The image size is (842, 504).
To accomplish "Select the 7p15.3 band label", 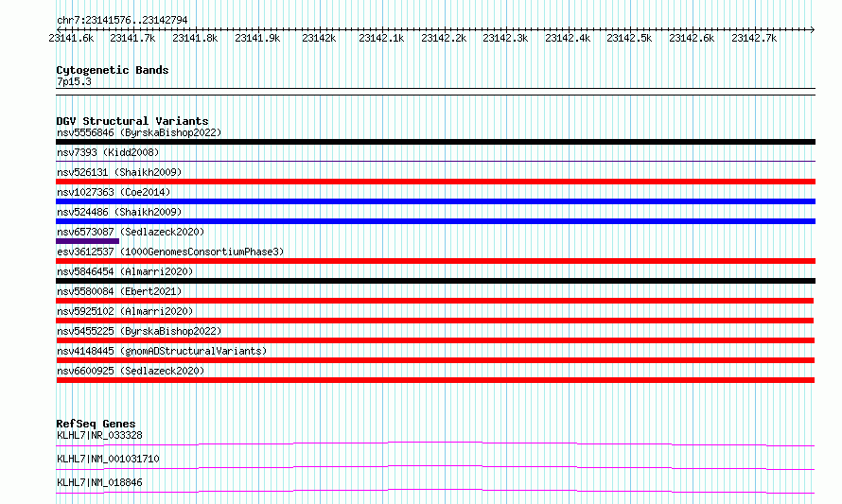I will point(74,82).
